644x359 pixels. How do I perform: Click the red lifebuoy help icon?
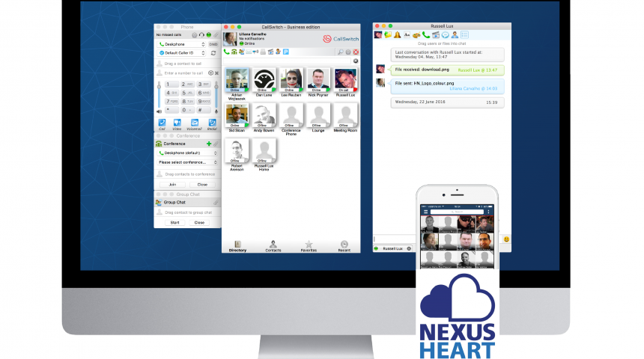pos(356,52)
